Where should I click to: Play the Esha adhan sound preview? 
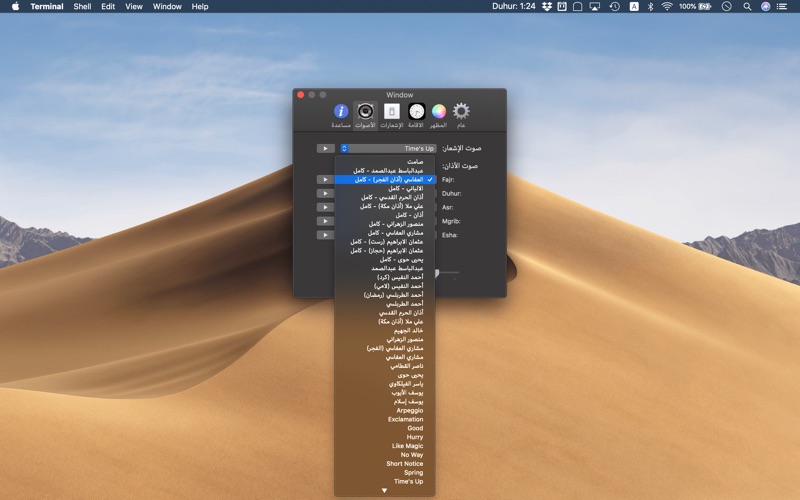(x=326, y=235)
